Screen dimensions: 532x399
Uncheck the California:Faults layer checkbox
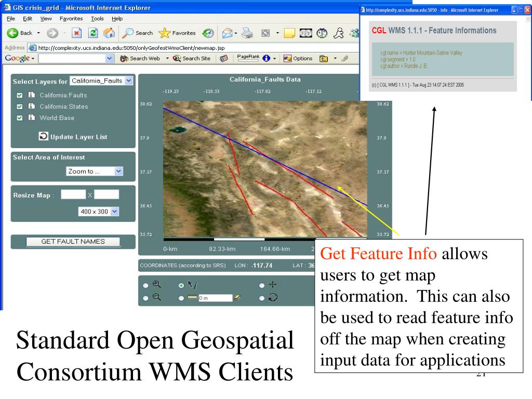coord(20,96)
